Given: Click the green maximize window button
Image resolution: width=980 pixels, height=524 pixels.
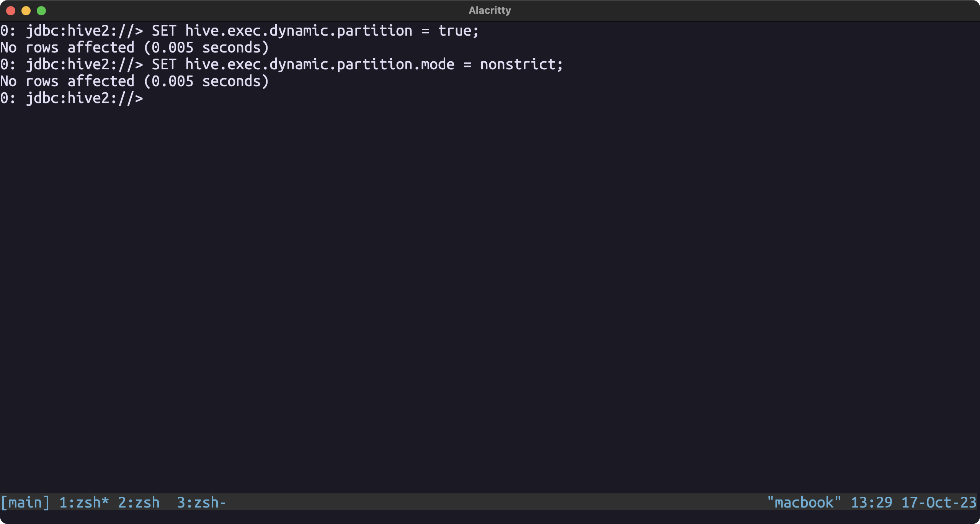Looking at the screenshot, I should (41, 11).
